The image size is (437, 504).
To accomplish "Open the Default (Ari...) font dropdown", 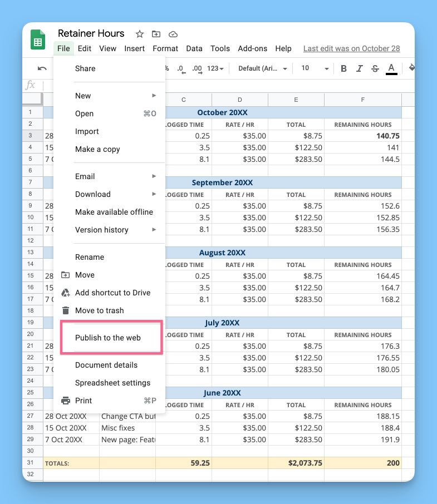I will (x=262, y=68).
